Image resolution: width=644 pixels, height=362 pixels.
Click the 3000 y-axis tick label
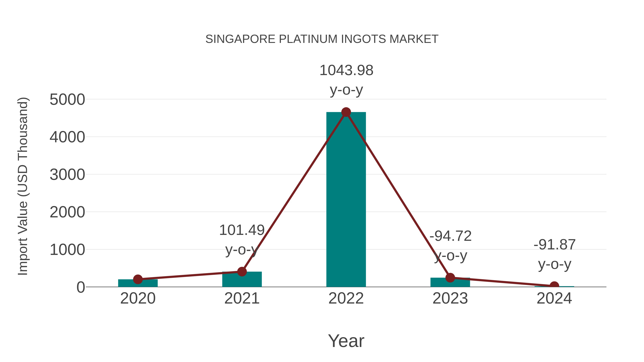pos(67,174)
